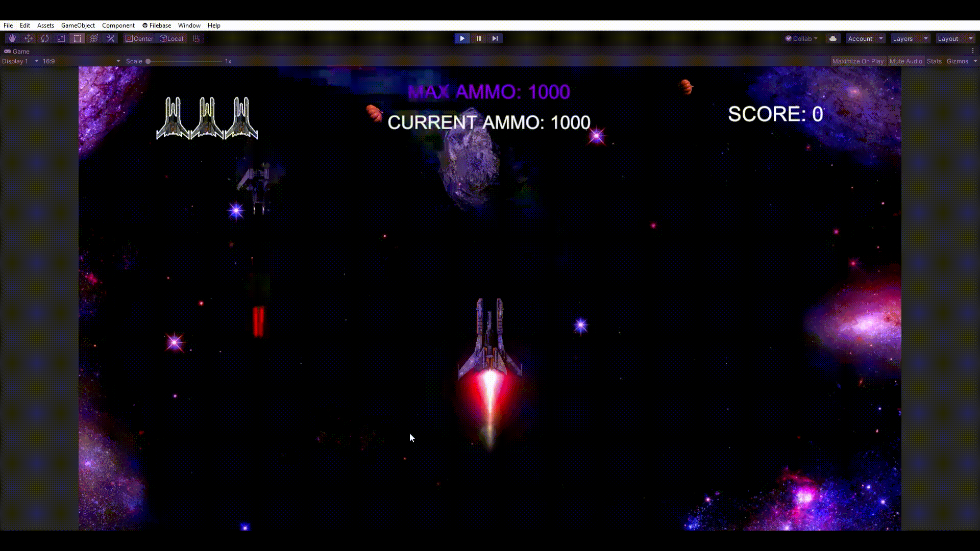Stop play mode with Play button
The width and height of the screenshot is (980, 551).
[462, 38]
